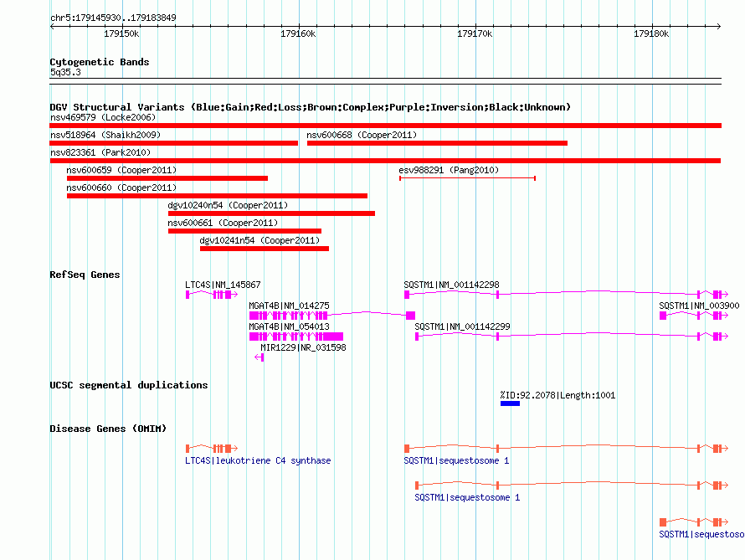Click the chr5:179145930..179183849 coordinates label

pos(113,18)
